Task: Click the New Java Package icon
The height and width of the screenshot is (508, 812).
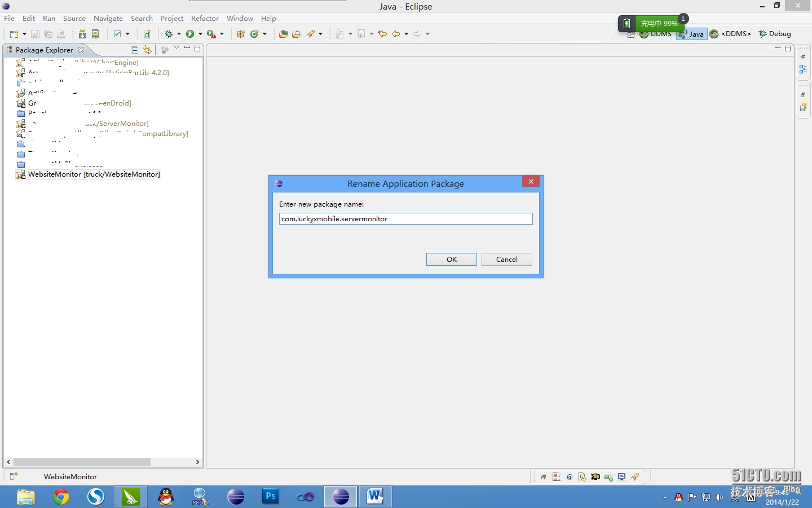Action: (241, 34)
